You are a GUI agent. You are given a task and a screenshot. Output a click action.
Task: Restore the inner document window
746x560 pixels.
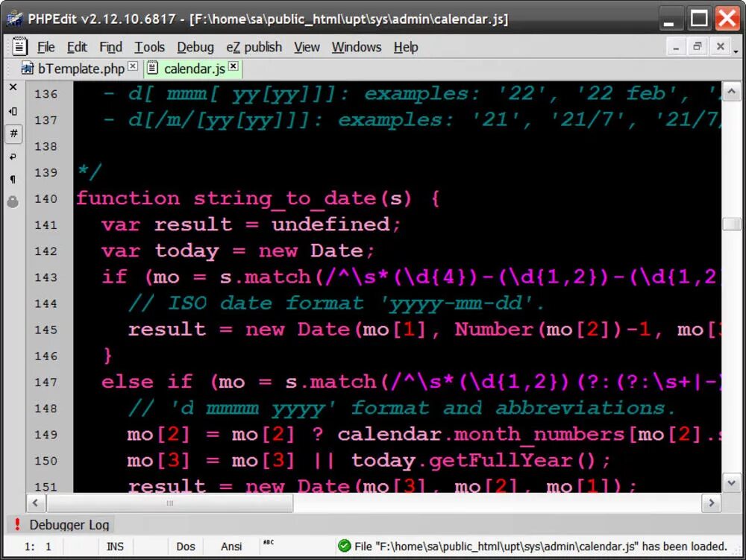[698, 46]
